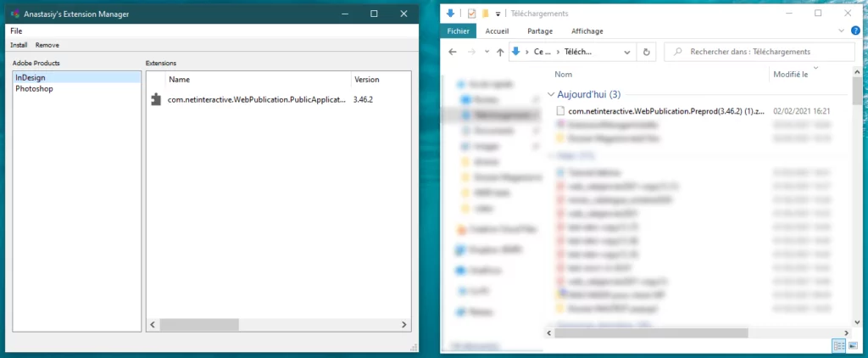868x358 pixels.
Task: Click Explorer vertical scrollbar thumb
Action: [858, 90]
